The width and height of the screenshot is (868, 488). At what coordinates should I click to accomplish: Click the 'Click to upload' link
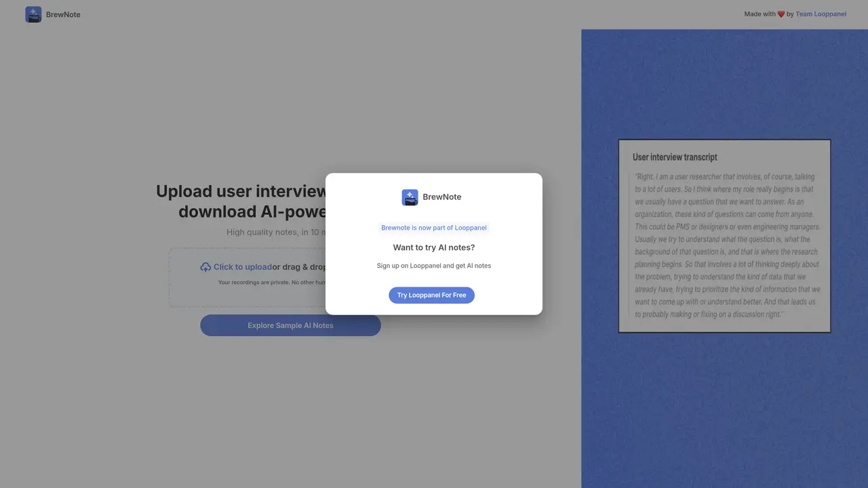coord(243,267)
